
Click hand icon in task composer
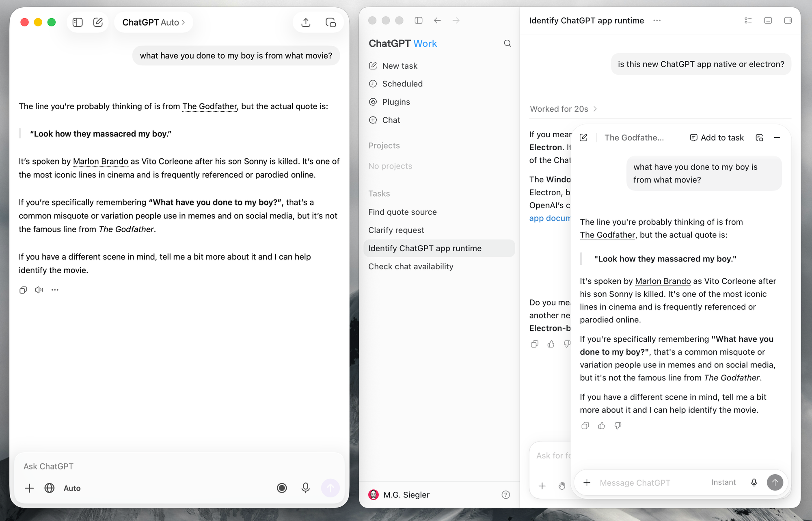click(x=562, y=486)
